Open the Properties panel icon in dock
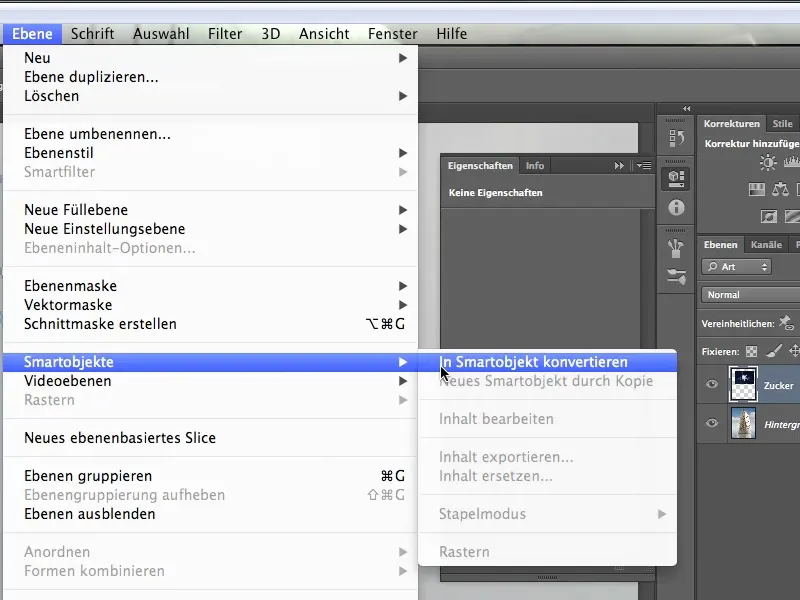 676,179
